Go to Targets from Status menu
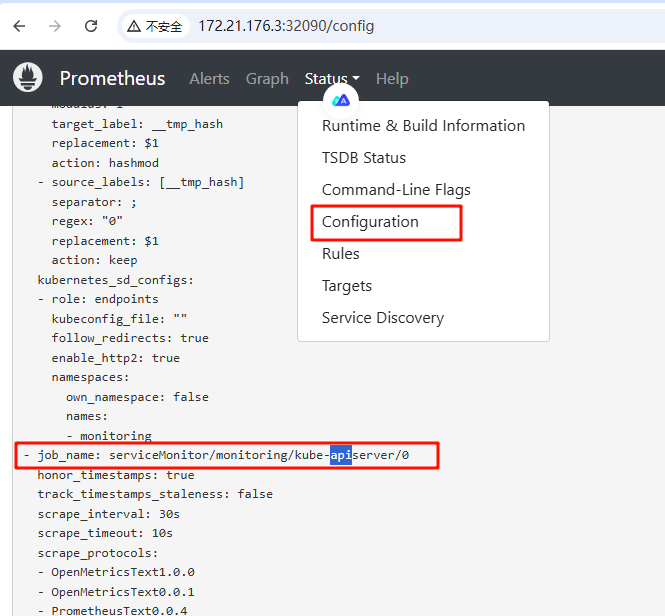665x616 pixels. (x=346, y=286)
